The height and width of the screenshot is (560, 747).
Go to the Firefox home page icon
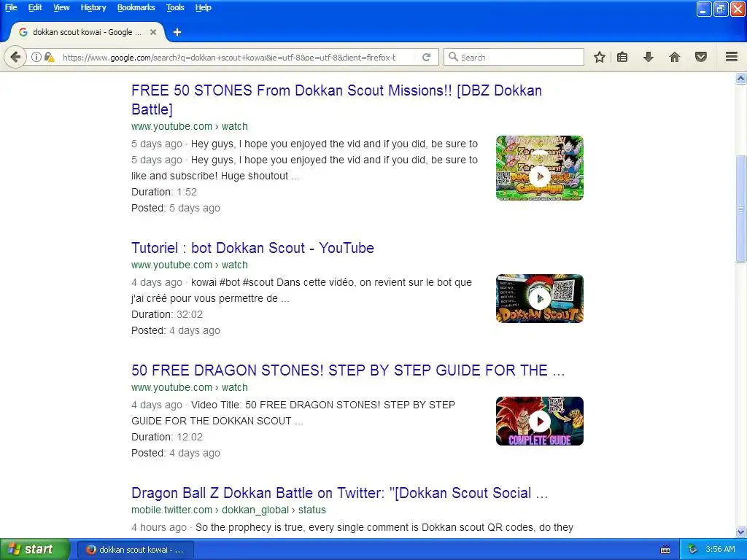click(x=675, y=57)
